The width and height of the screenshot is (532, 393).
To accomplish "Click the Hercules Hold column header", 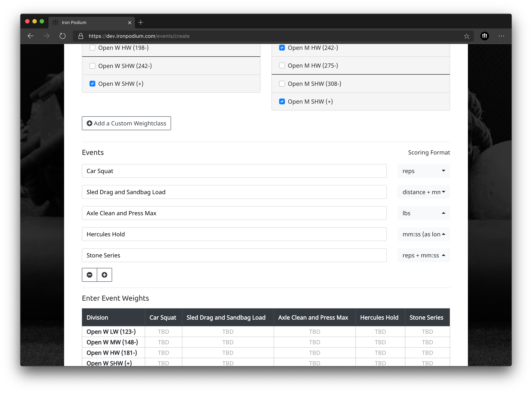I will [x=380, y=317].
